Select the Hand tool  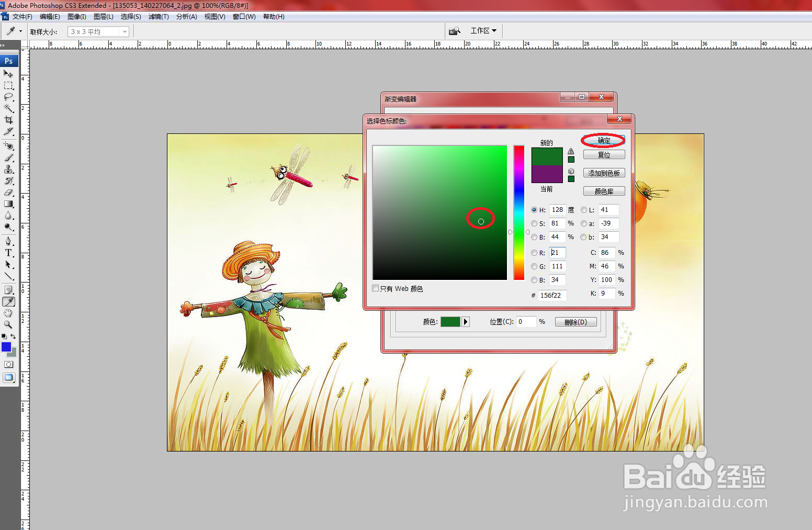coord(8,313)
